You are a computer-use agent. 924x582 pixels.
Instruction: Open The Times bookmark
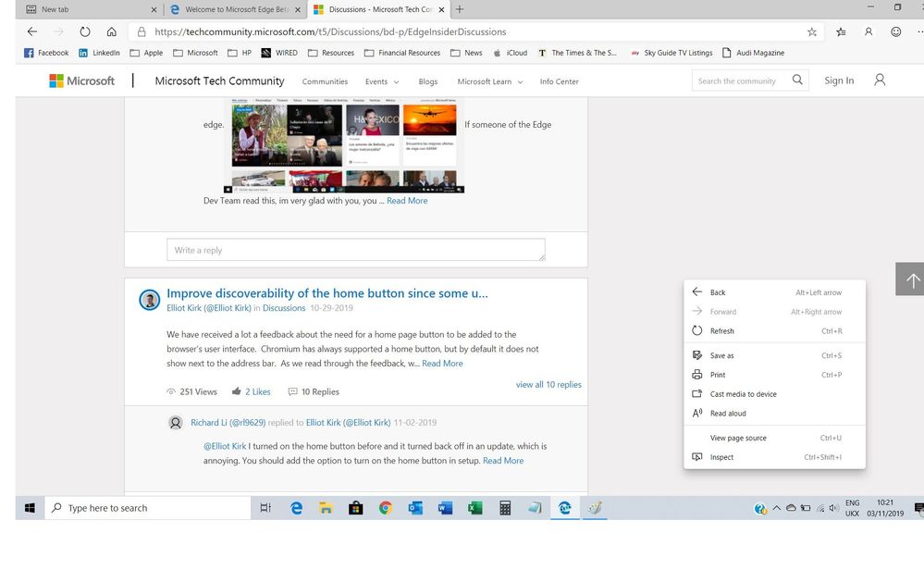577,53
